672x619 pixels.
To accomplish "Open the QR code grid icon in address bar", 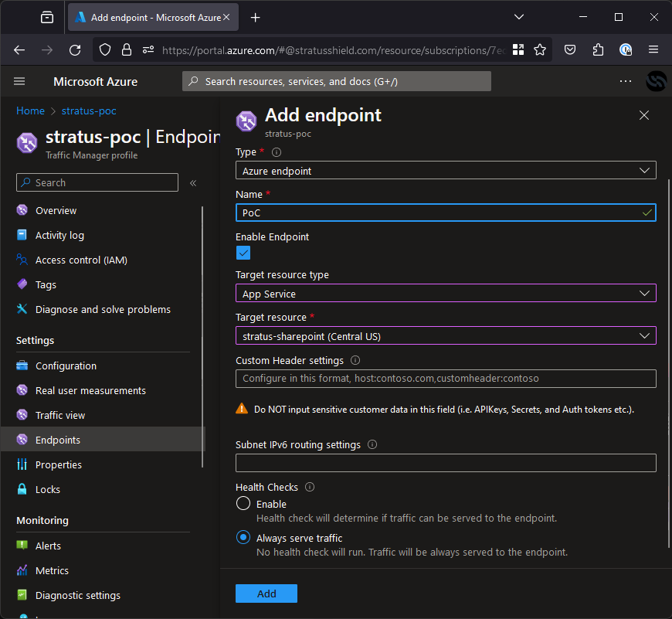I will click(x=518, y=50).
